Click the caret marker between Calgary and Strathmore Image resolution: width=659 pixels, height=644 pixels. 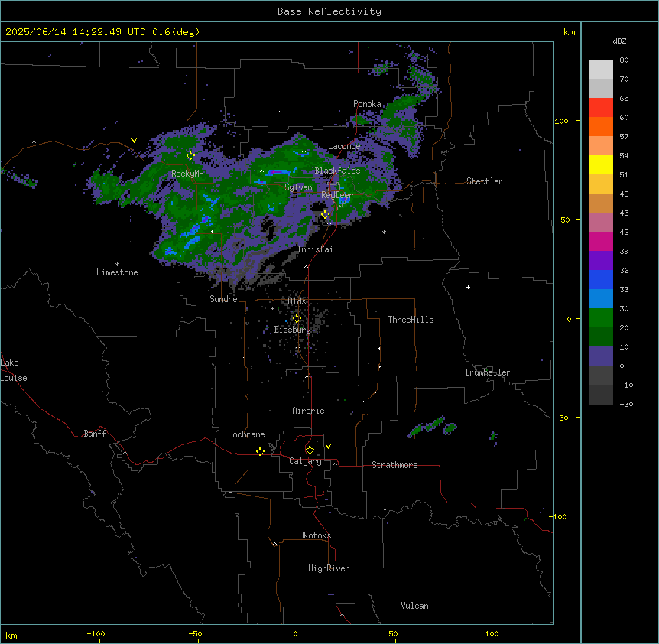(x=336, y=463)
